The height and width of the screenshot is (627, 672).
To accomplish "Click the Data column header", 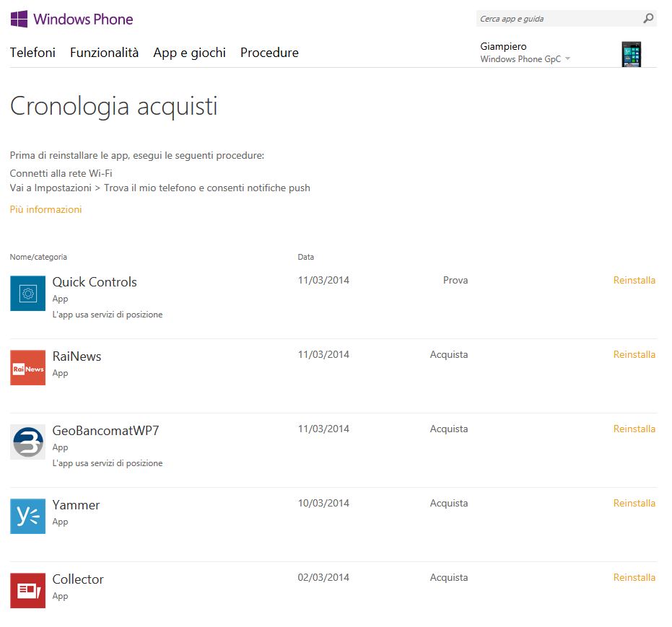I will 306,257.
